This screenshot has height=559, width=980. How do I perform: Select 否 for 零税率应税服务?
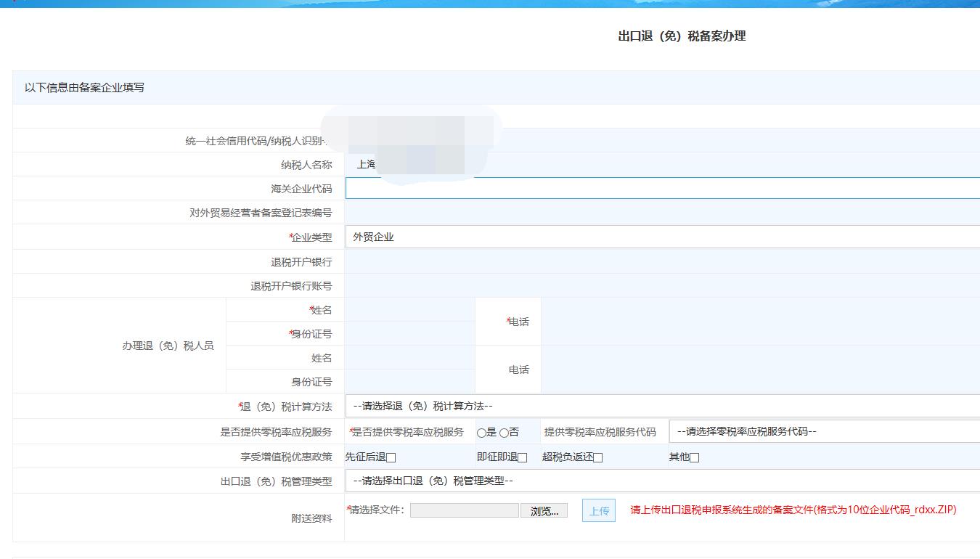click(504, 433)
